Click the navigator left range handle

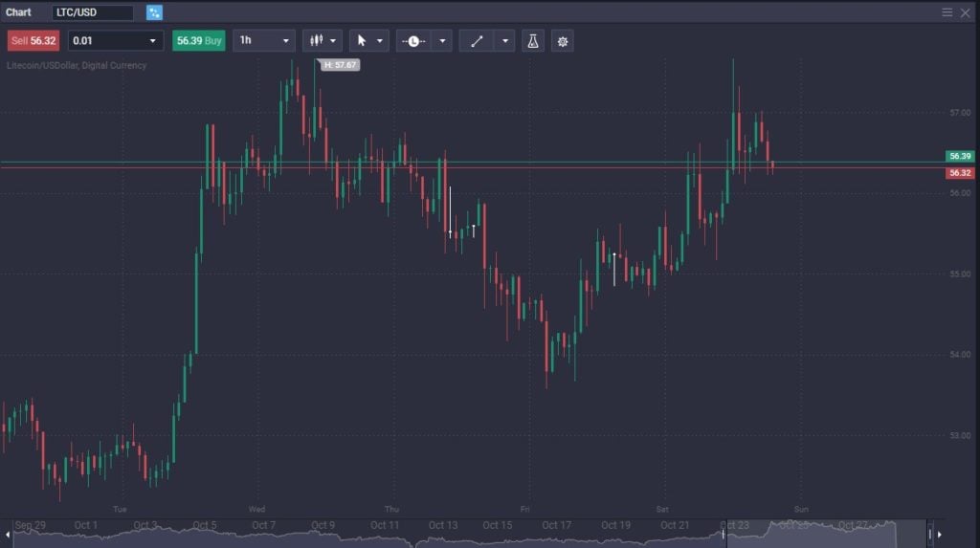724,534
